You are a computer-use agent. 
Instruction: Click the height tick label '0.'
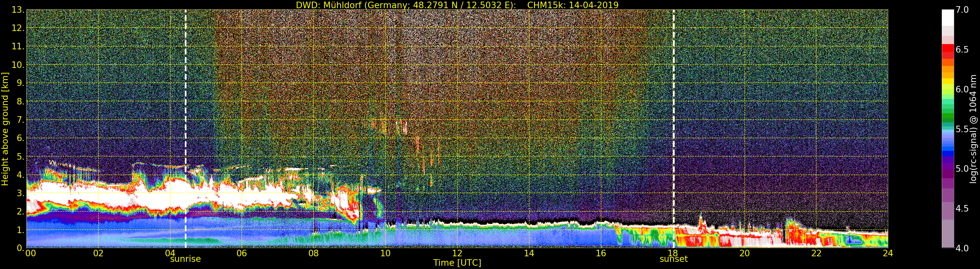click(21, 248)
